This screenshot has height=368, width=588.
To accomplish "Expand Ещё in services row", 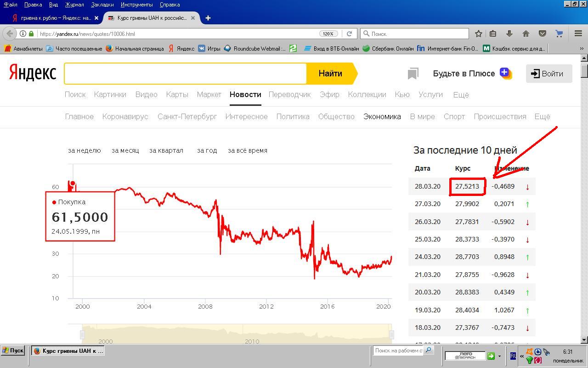I will click(x=461, y=95).
